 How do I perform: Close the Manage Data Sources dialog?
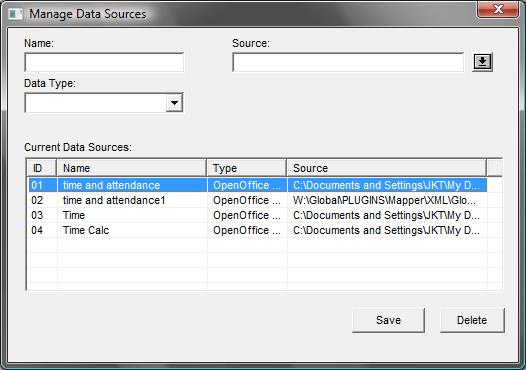(x=498, y=9)
